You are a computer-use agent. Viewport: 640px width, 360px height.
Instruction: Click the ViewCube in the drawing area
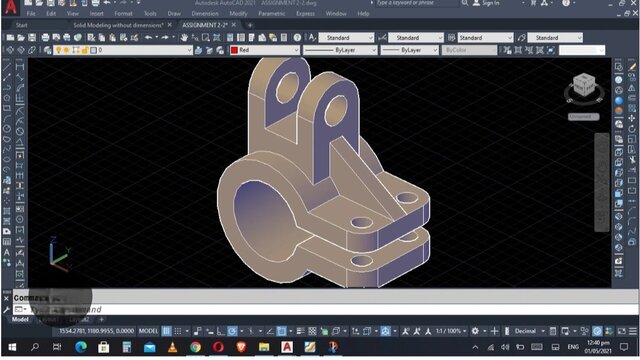[x=584, y=86]
